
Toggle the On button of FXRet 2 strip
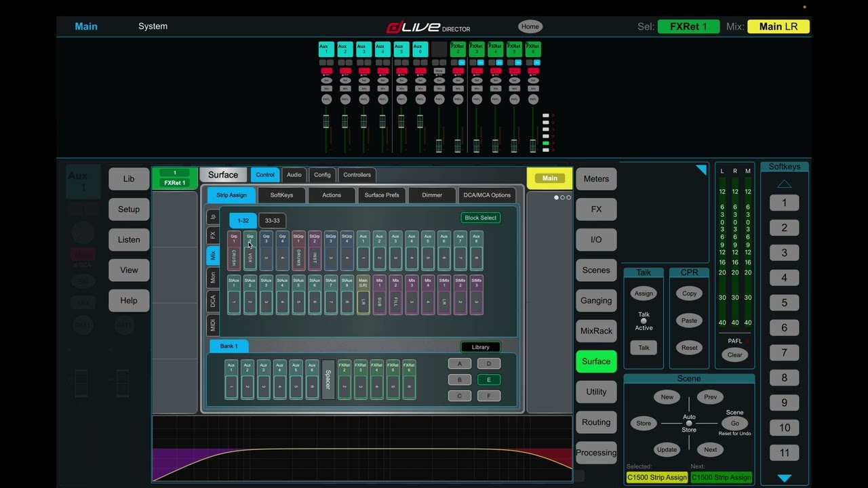pos(461,62)
